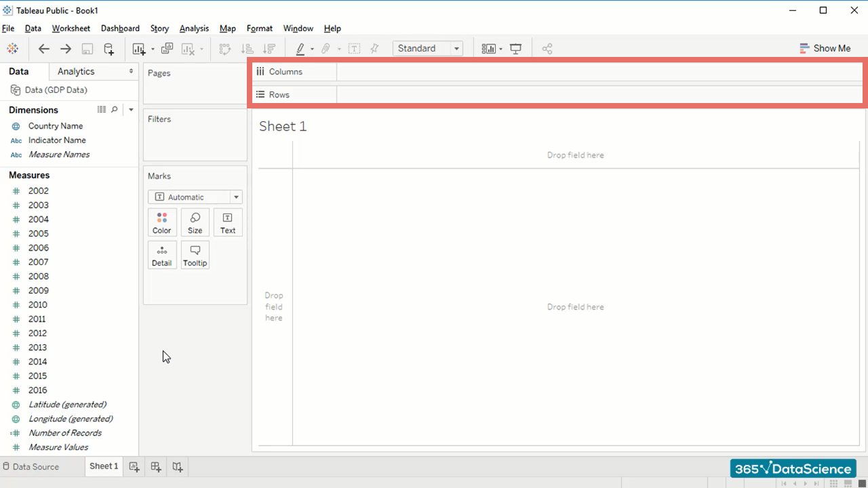
Task: Open the Analysis menu
Action: [194, 28]
